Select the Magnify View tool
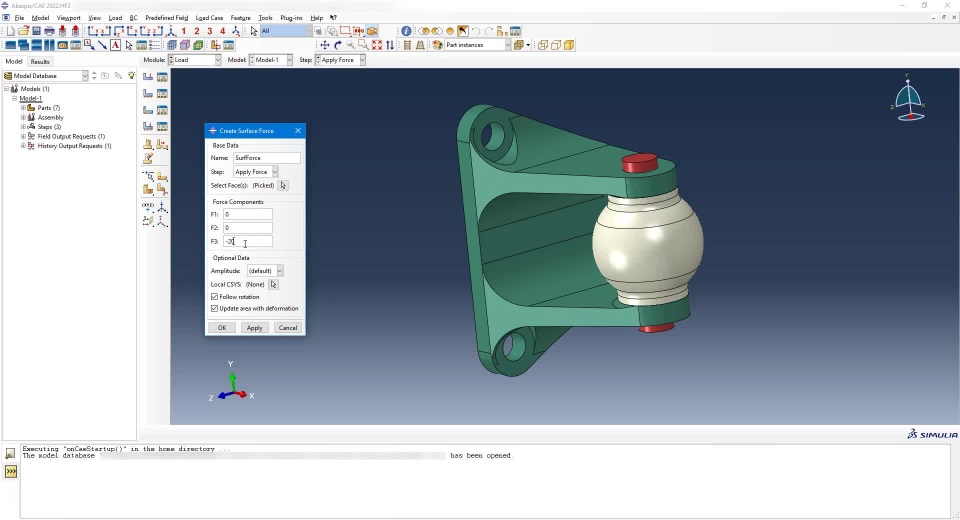 [350, 45]
